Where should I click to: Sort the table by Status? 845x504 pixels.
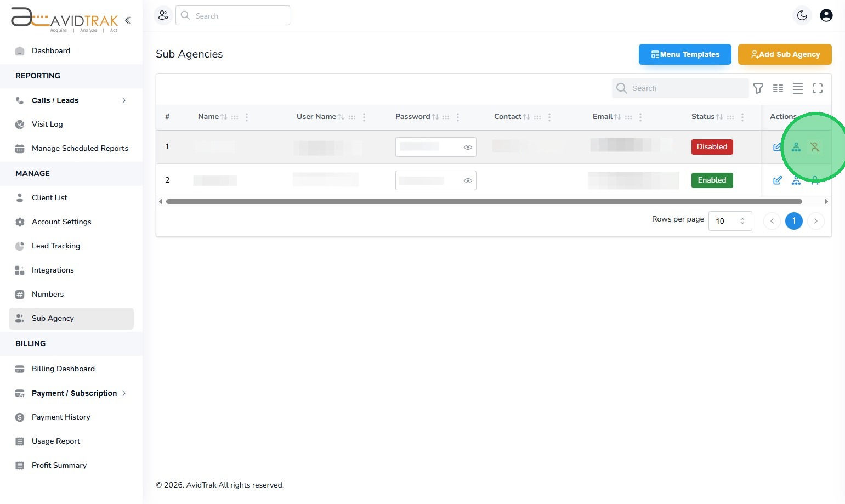(x=719, y=117)
